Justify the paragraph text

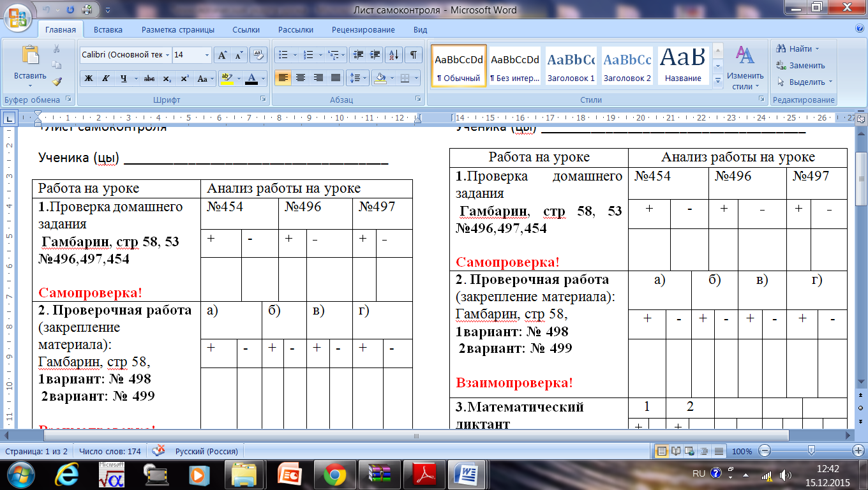336,78
